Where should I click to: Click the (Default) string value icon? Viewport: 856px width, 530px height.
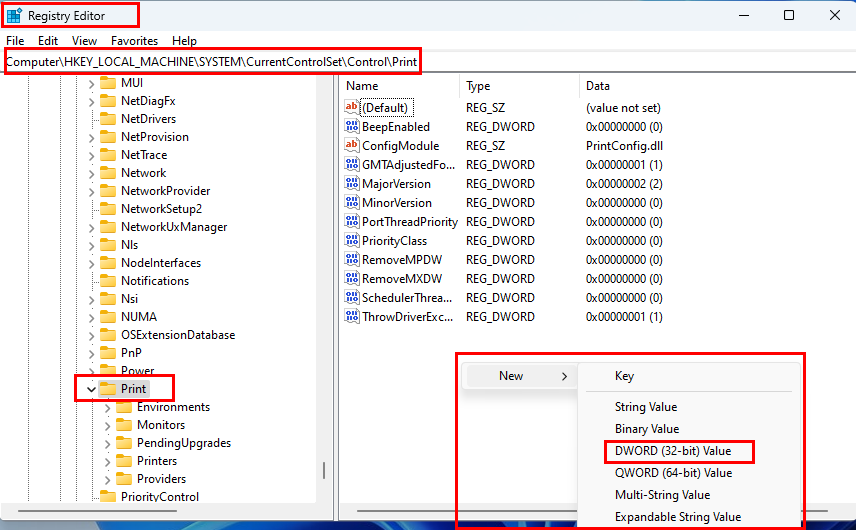pyautogui.click(x=352, y=108)
